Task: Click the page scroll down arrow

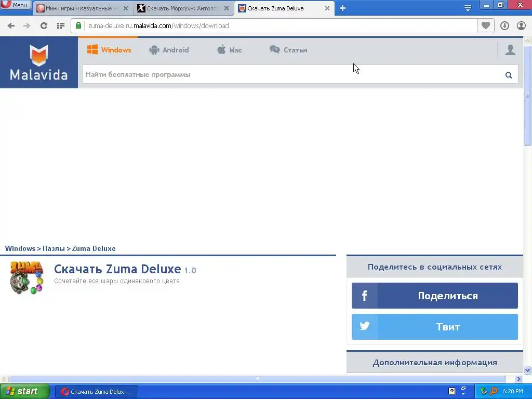Action: point(528,370)
